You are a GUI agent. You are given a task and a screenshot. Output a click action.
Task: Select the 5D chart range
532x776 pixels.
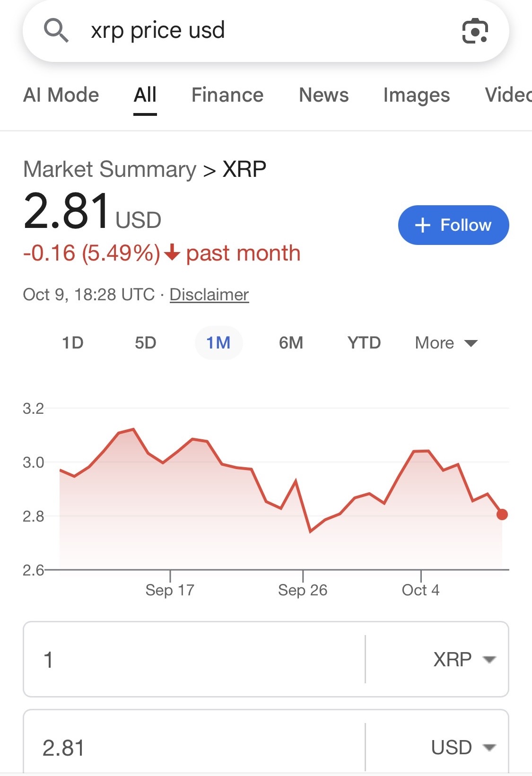point(146,343)
